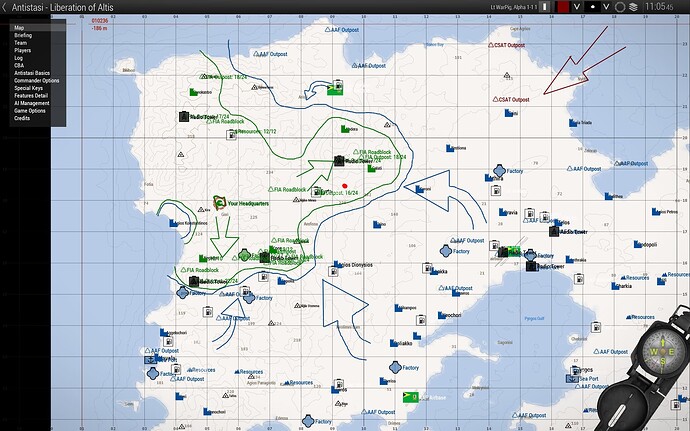Click the Antistasi - Liberation of Altis title
The image size is (690, 431).
point(62,7)
